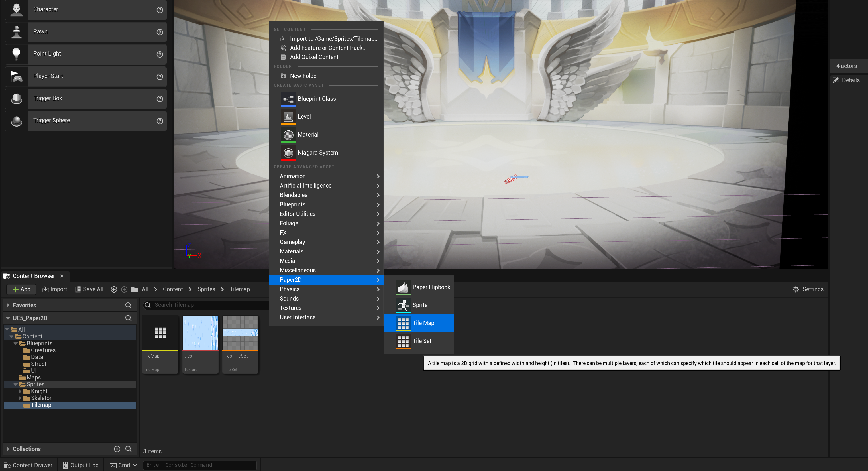
Task: Click Content in the breadcrumb path
Action: (172, 289)
